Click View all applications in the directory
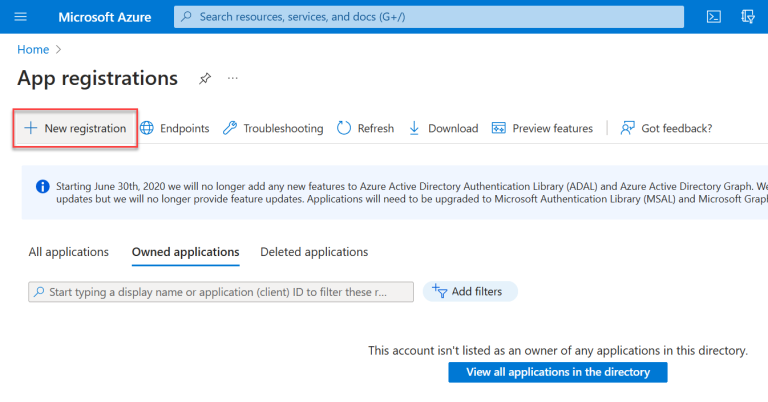Viewport: 768px width, 402px height. click(557, 372)
